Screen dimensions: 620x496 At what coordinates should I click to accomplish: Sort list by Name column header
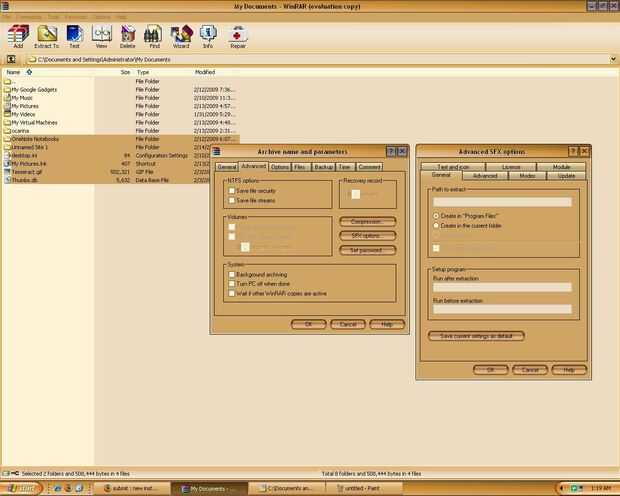(14, 72)
